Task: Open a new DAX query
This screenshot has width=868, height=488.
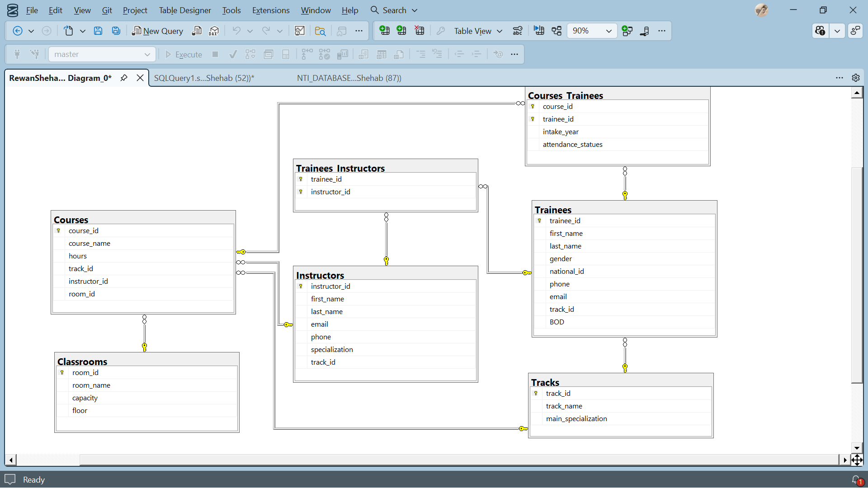Action: coord(214,31)
